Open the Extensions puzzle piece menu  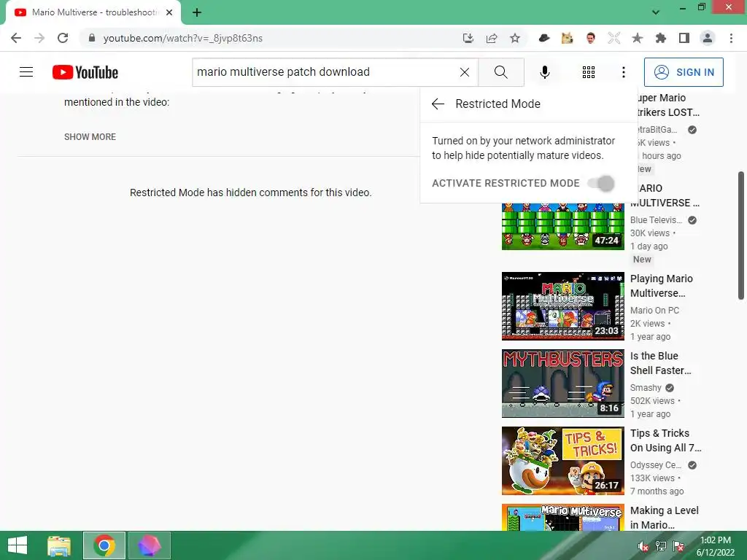[661, 38]
